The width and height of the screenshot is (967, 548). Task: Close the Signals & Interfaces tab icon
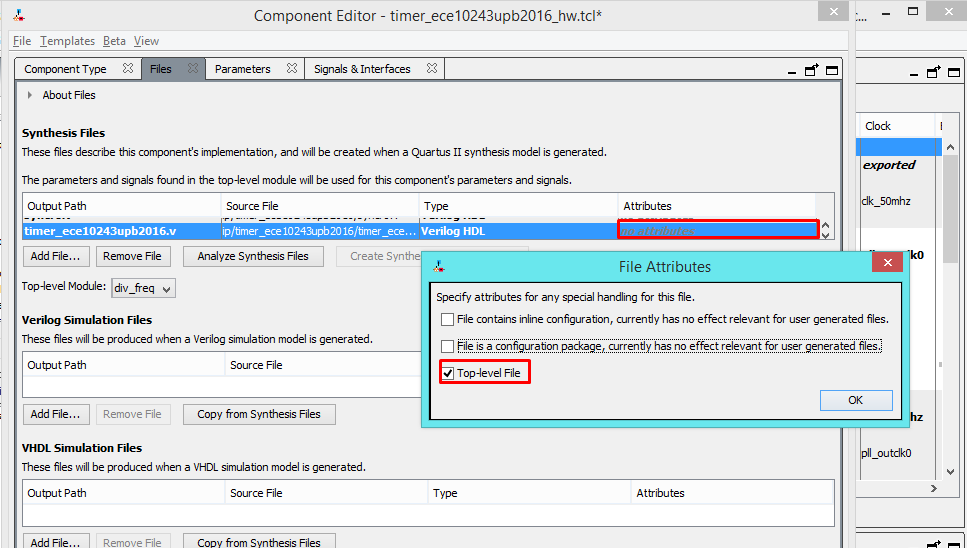coord(432,68)
